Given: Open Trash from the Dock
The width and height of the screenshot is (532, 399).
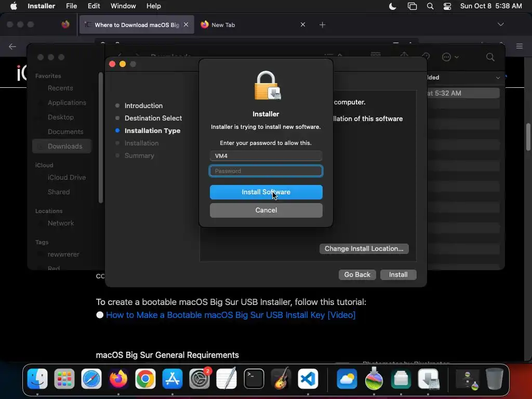Looking at the screenshot, I should tap(495, 379).
